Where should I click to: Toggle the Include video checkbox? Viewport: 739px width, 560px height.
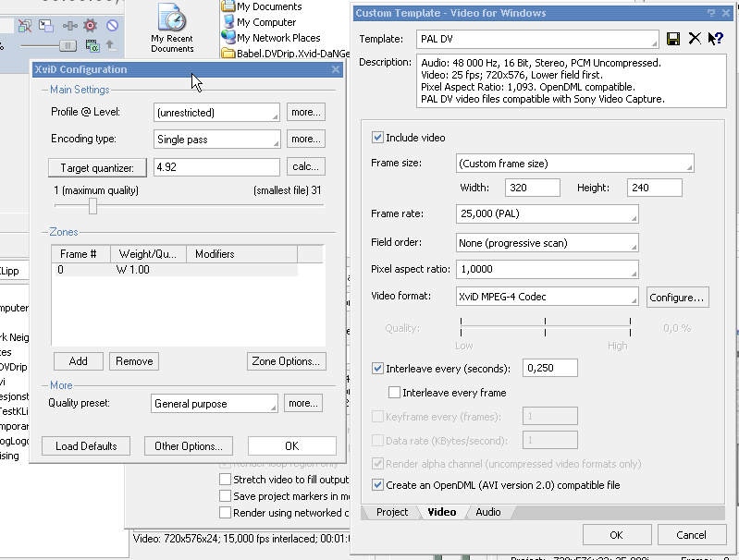[x=377, y=138]
